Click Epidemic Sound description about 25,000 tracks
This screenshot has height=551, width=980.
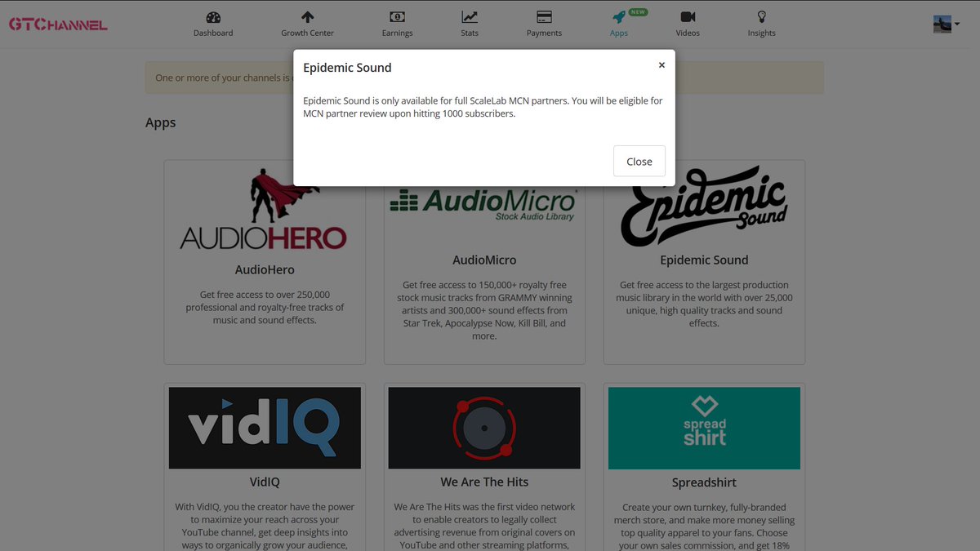[x=704, y=304]
